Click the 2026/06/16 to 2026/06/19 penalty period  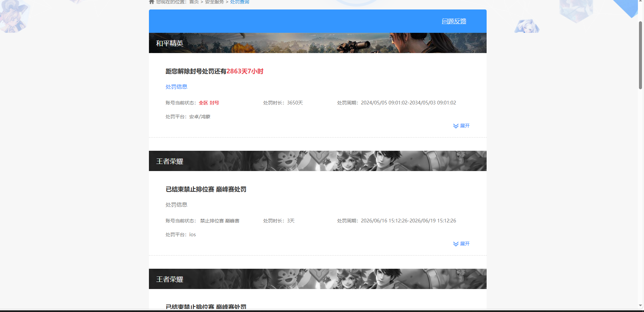point(408,221)
